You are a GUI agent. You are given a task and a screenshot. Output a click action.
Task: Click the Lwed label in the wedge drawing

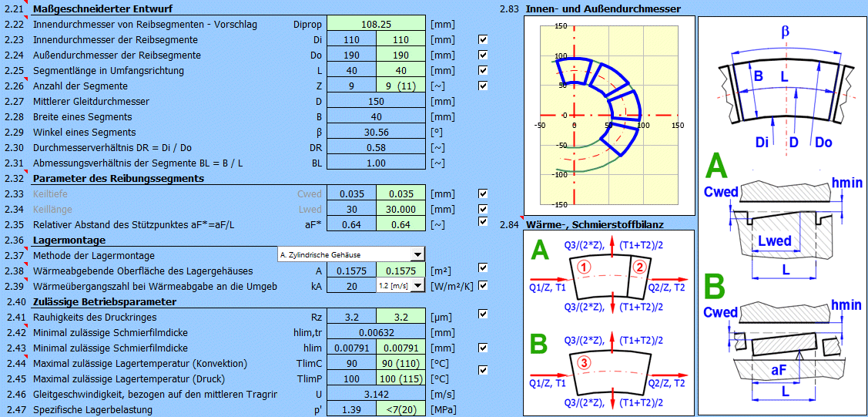click(x=774, y=241)
